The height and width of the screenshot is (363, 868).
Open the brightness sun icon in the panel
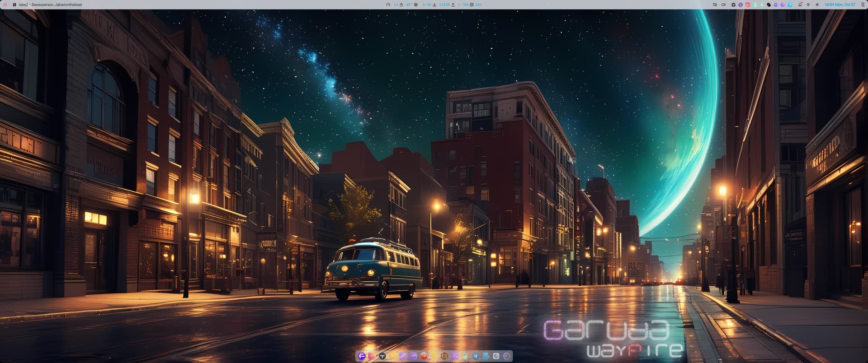click(x=817, y=5)
